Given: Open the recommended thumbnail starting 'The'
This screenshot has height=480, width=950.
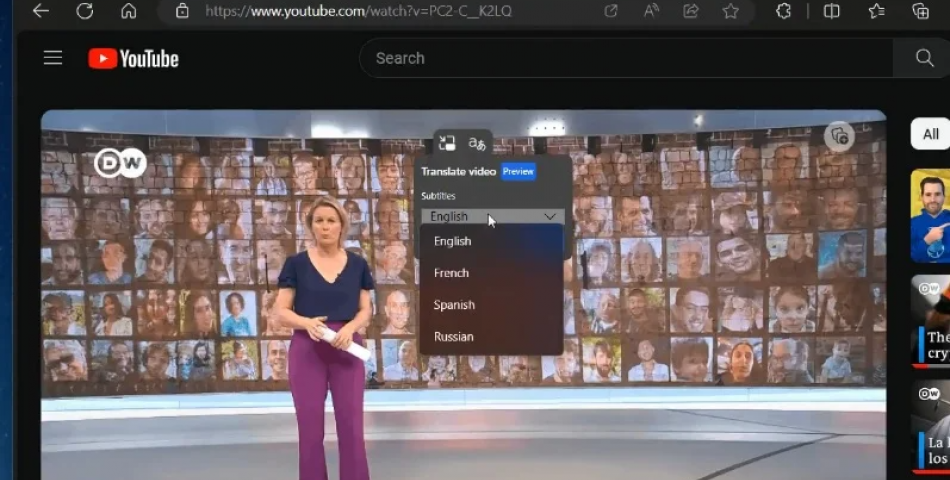Looking at the screenshot, I should pos(931,321).
